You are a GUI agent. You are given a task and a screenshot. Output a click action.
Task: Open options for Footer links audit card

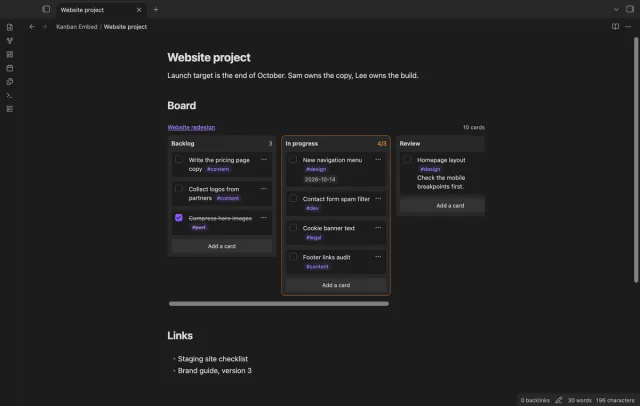click(x=378, y=257)
